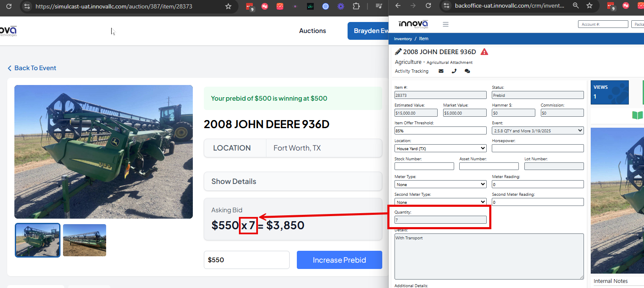The height and width of the screenshot is (288, 644).
Task: Click the Item breadcrumb
Action: coord(424,38)
